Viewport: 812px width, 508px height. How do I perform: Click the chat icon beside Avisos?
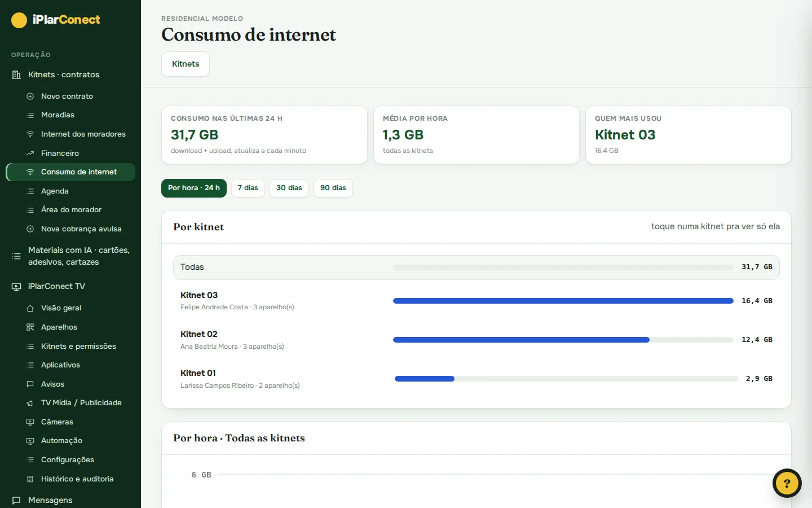pyautogui.click(x=30, y=384)
